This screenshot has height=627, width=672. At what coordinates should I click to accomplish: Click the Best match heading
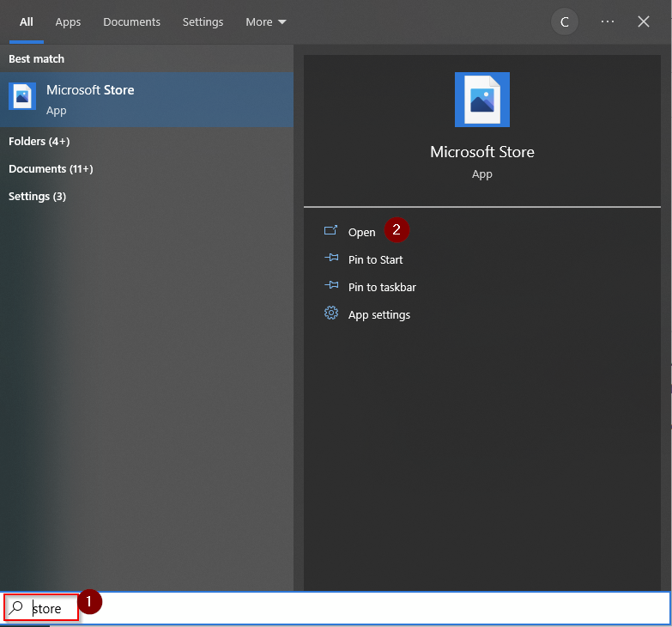pyautogui.click(x=36, y=58)
